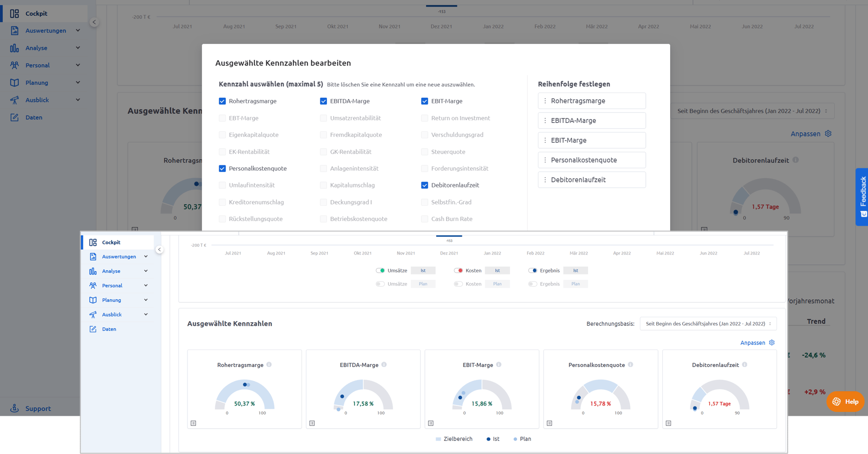Image resolution: width=868 pixels, height=454 pixels.
Task: Click the Daten icon in the foreground window sidebar
Action: click(93, 329)
